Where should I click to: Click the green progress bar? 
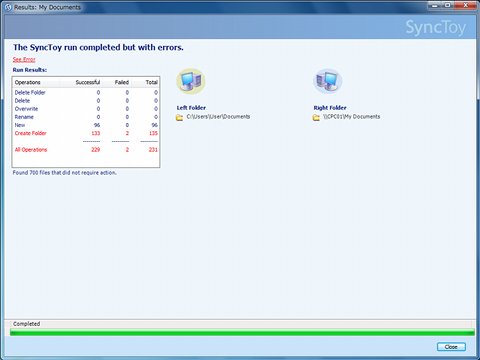point(242,332)
